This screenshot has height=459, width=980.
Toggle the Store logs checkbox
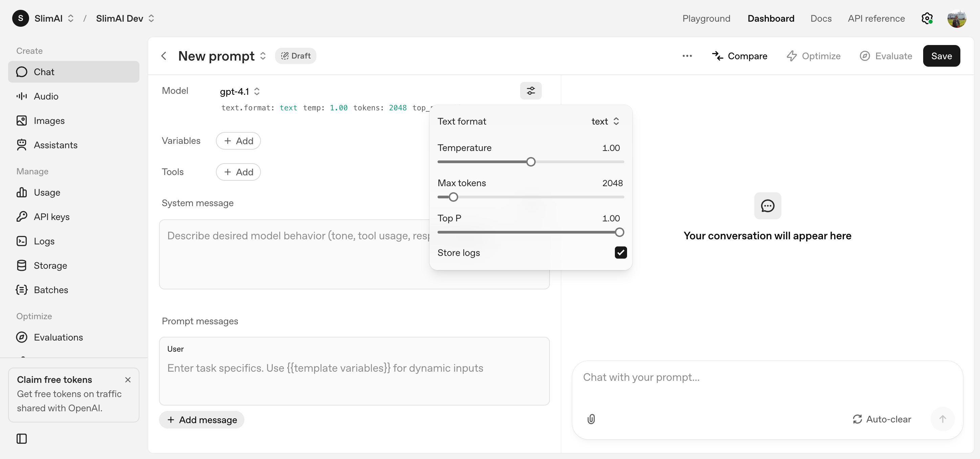[x=621, y=252]
